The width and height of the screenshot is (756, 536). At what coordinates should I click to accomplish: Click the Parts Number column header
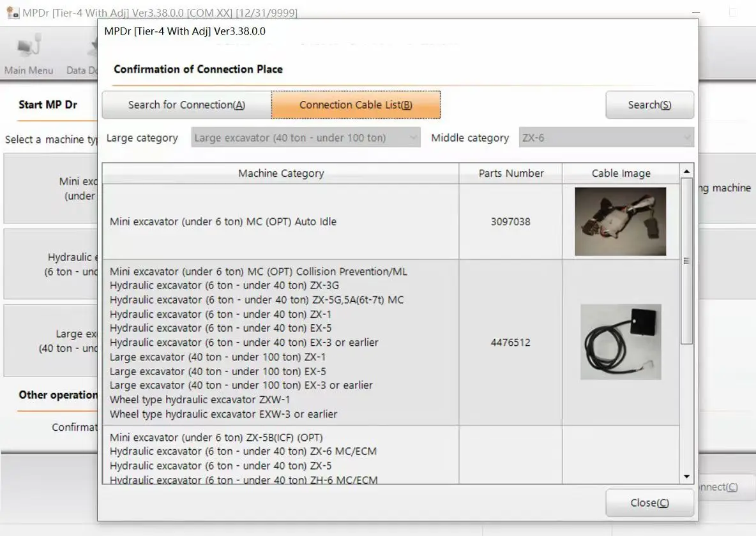coord(511,174)
